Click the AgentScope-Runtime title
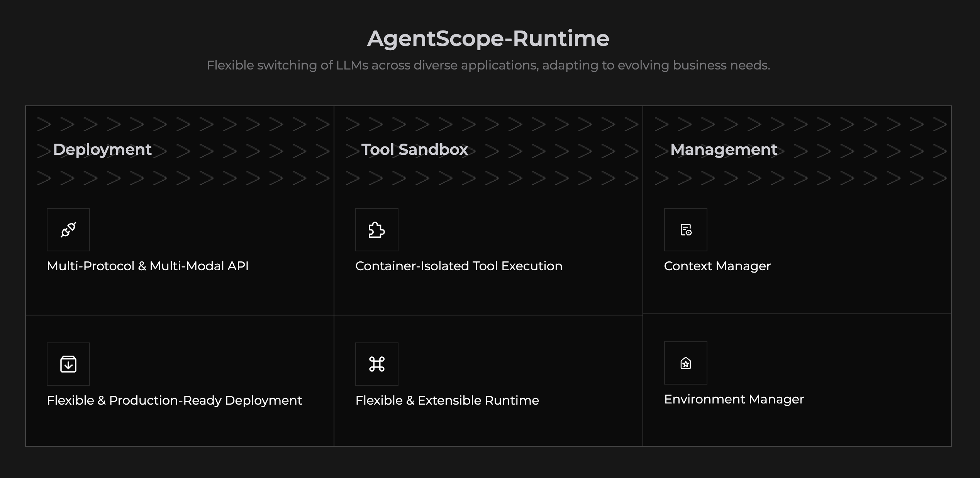This screenshot has width=980, height=478. tap(488, 39)
